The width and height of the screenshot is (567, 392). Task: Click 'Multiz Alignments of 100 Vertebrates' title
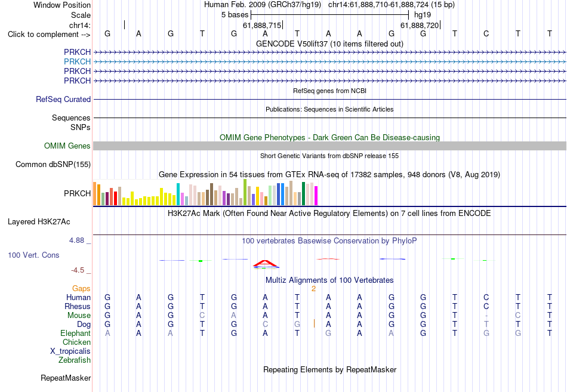pos(329,280)
